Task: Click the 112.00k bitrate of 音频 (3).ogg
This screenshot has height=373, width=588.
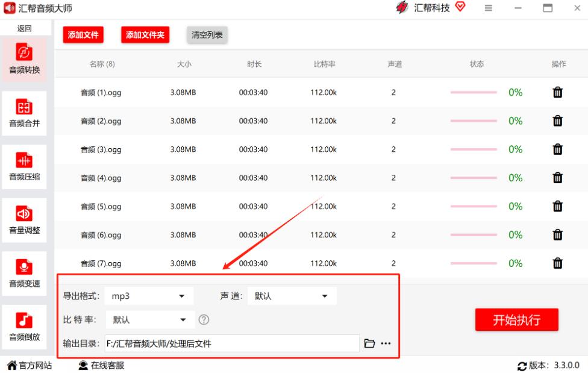Action: [324, 149]
